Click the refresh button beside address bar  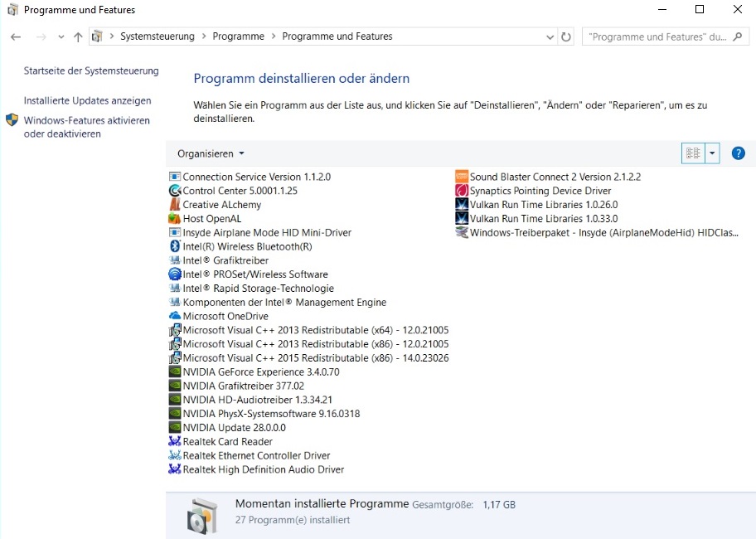pos(566,36)
